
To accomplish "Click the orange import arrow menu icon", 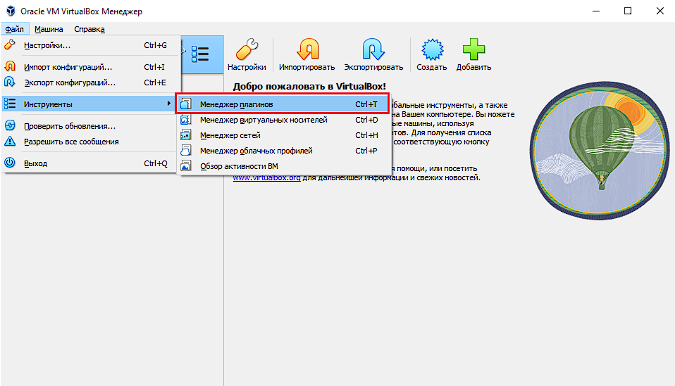I will [9, 66].
